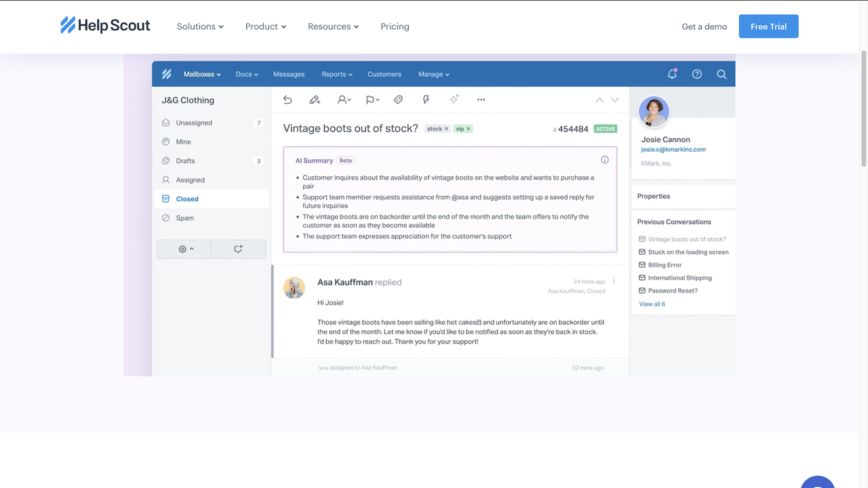The image size is (868, 488).
Task: Open the Docs dropdown
Action: coord(247,74)
